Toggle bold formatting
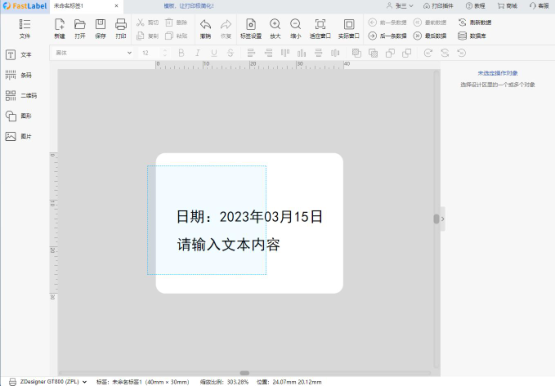557x387 pixels. (x=181, y=53)
